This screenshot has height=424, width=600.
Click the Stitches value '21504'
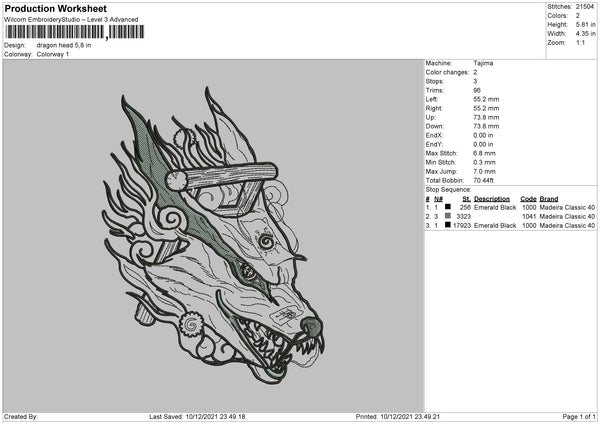(x=585, y=7)
